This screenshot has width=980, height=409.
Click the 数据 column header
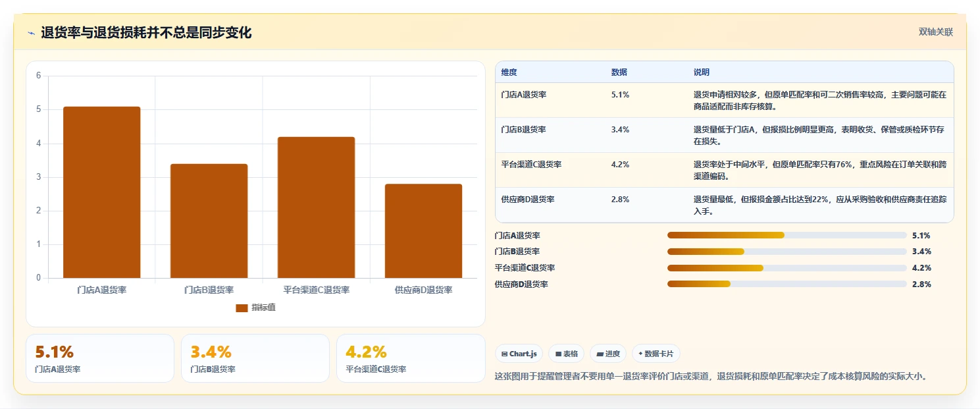tap(619, 72)
